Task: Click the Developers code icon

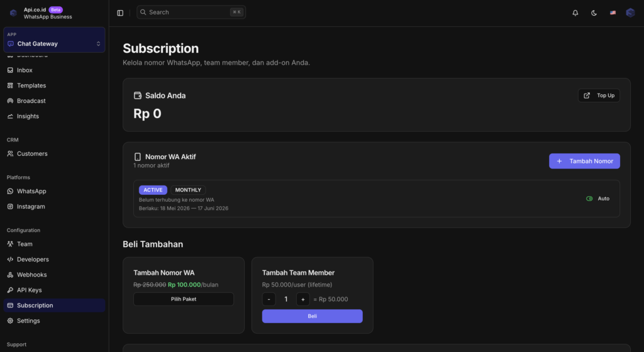Action: (x=10, y=259)
